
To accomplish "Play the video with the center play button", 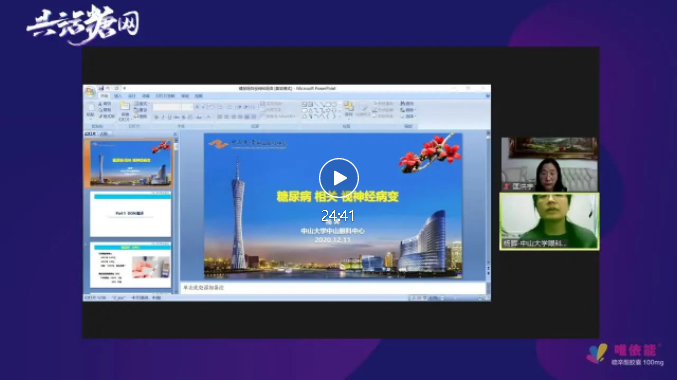I will point(339,178).
